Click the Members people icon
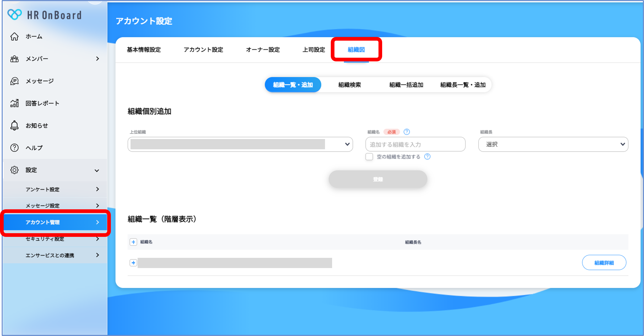Screen dimensions: 644x336 pyautogui.click(x=14, y=59)
